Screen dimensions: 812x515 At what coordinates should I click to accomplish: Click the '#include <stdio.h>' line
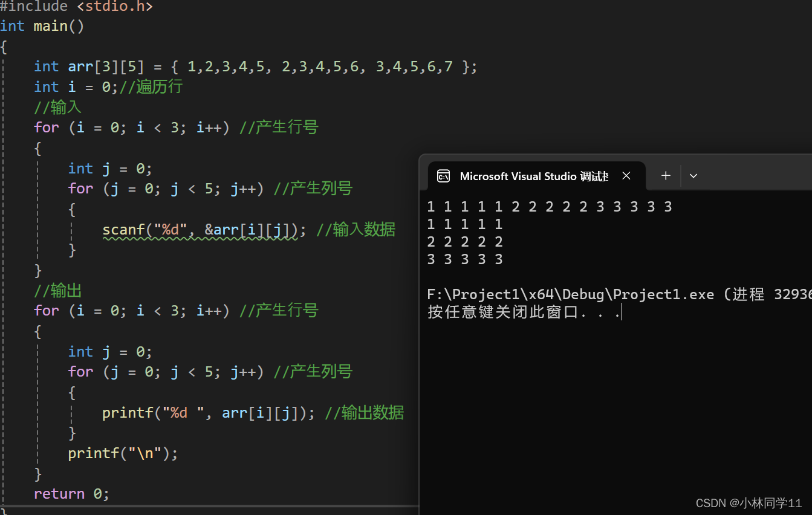tap(76, 7)
